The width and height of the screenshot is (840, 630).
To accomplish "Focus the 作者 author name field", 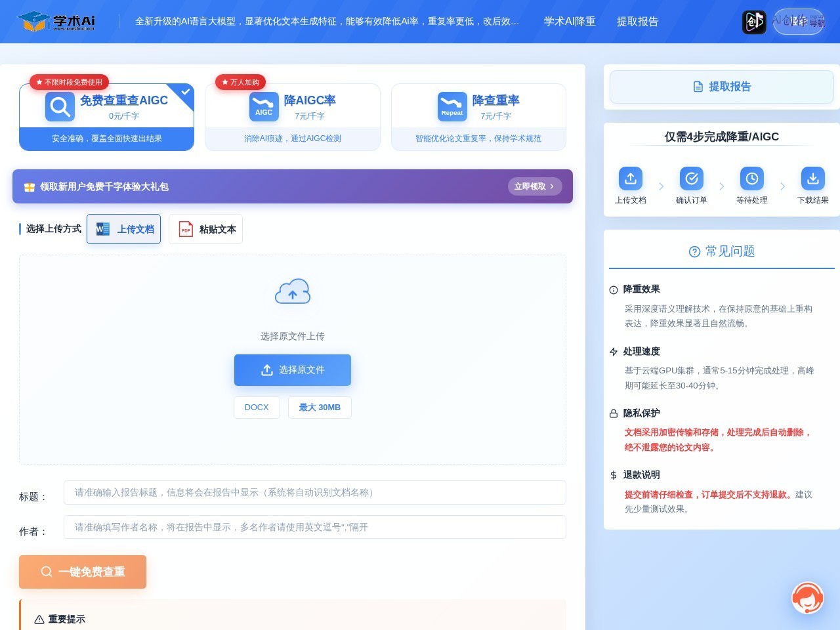I will pyautogui.click(x=315, y=527).
